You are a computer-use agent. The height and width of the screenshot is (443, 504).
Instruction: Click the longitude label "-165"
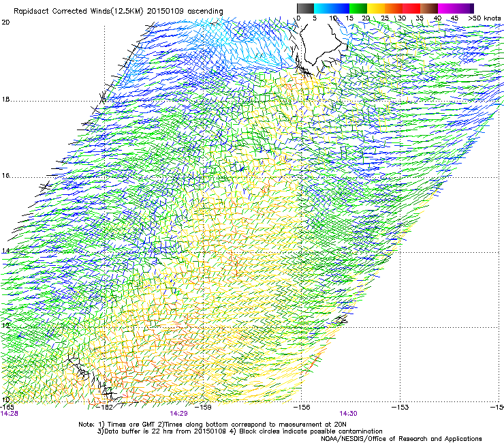coord(7,407)
